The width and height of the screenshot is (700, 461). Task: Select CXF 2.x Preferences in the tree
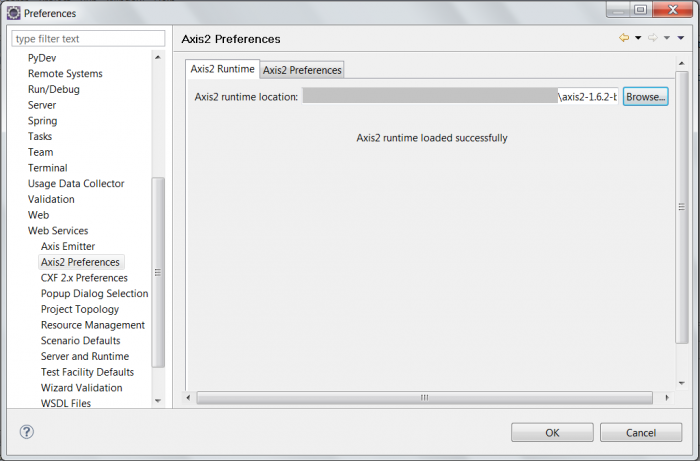(84, 278)
